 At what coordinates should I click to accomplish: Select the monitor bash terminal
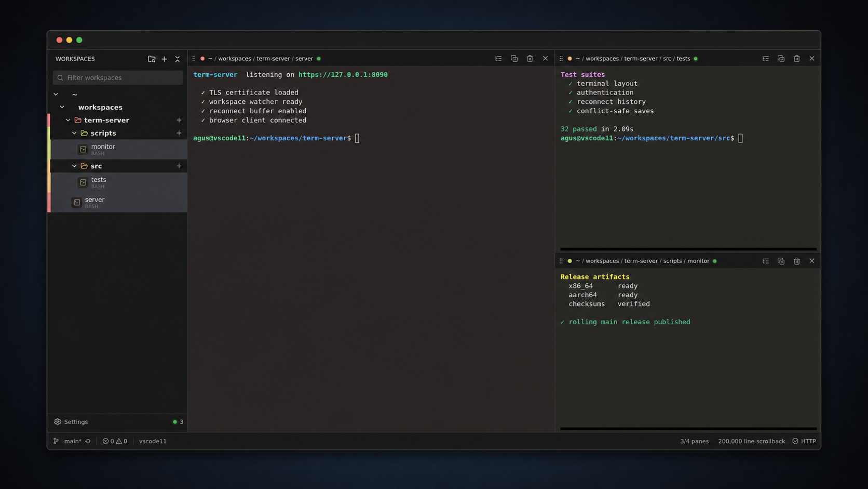[x=118, y=150]
